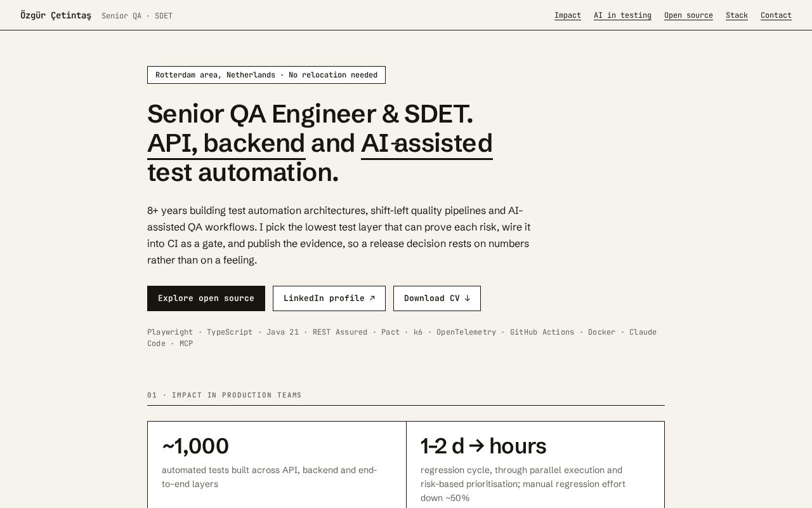Screen dimensions: 812x508
Task: Jump to the Stack section
Action: click(x=737, y=15)
